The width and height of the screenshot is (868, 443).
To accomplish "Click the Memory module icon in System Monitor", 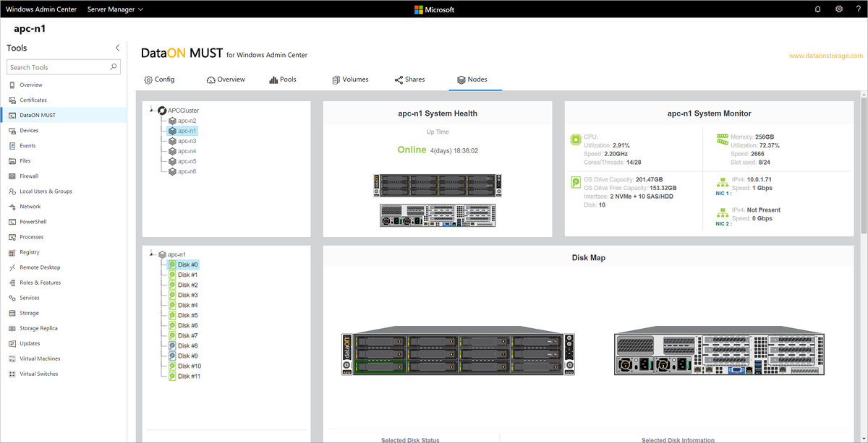I will [722, 139].
